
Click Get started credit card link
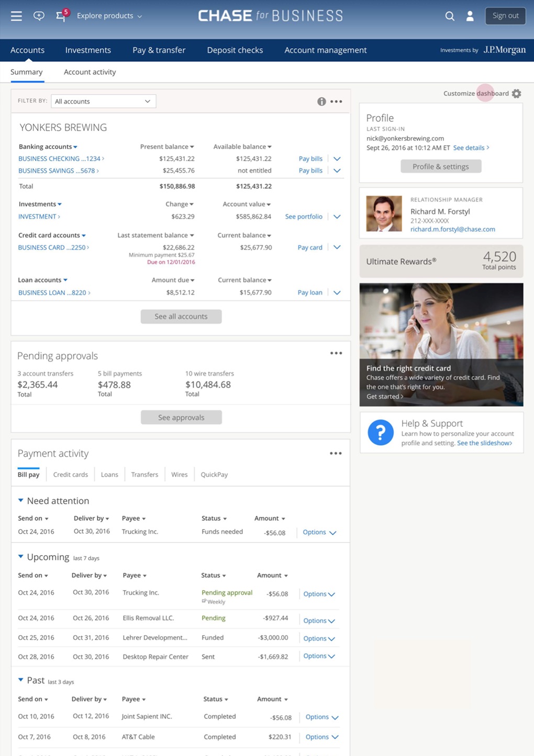(x=385, y=397)
